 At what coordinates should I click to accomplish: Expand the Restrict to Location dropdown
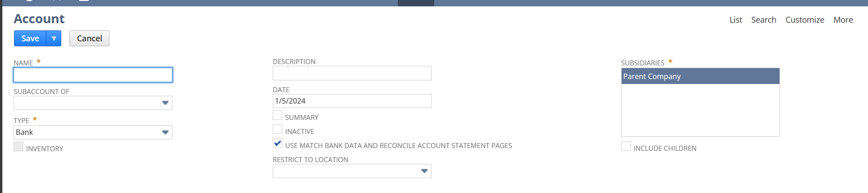(x=424, y=171)
